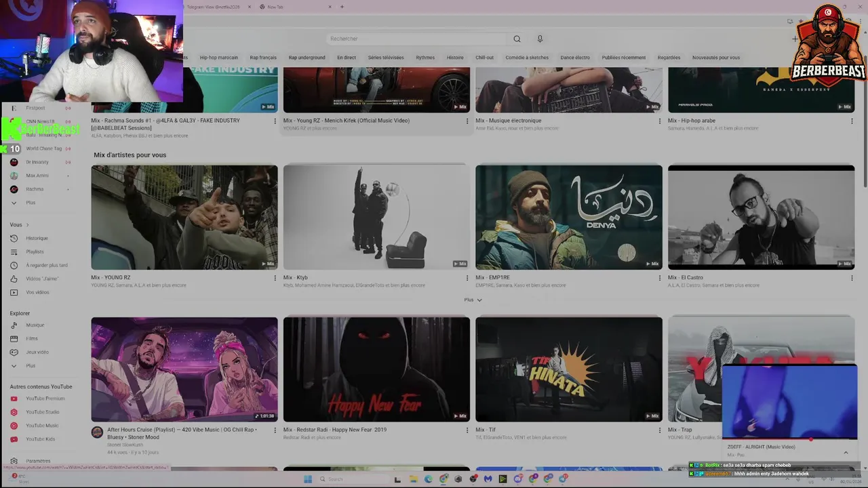
Task: Open Mix - YOUNG RZ thumbnail
Action: 184,217
